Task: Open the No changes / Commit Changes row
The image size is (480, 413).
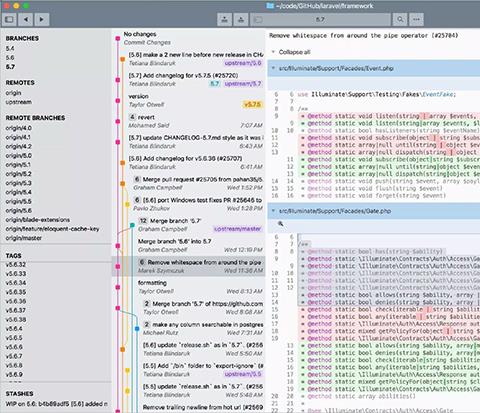Action: pyautogui.click(x=189, y=38)
